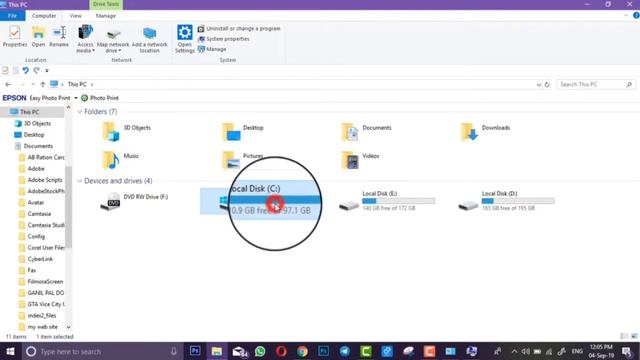Click Add a network location icon
640x360 pixels.
(x=149, y=39)
